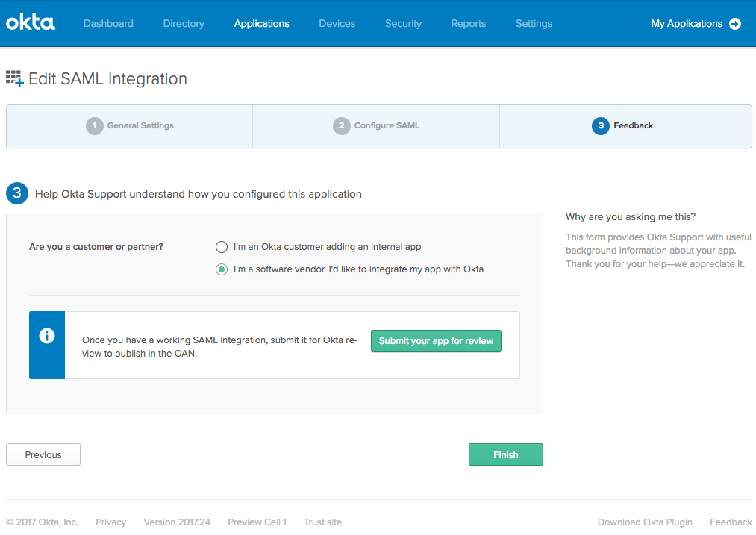Click the step 1 number circle
The width and height of the screenshot is (756, 535).
point(94,126)
